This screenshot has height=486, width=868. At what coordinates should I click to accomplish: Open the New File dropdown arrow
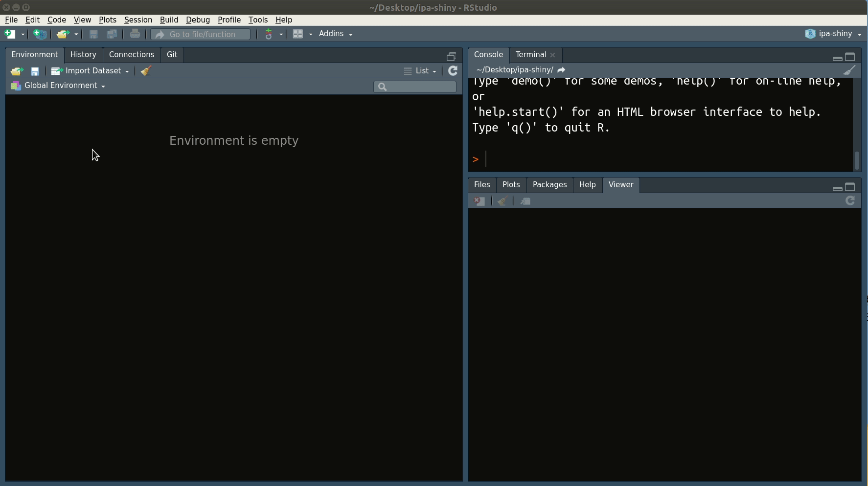[x=23, y=34]
